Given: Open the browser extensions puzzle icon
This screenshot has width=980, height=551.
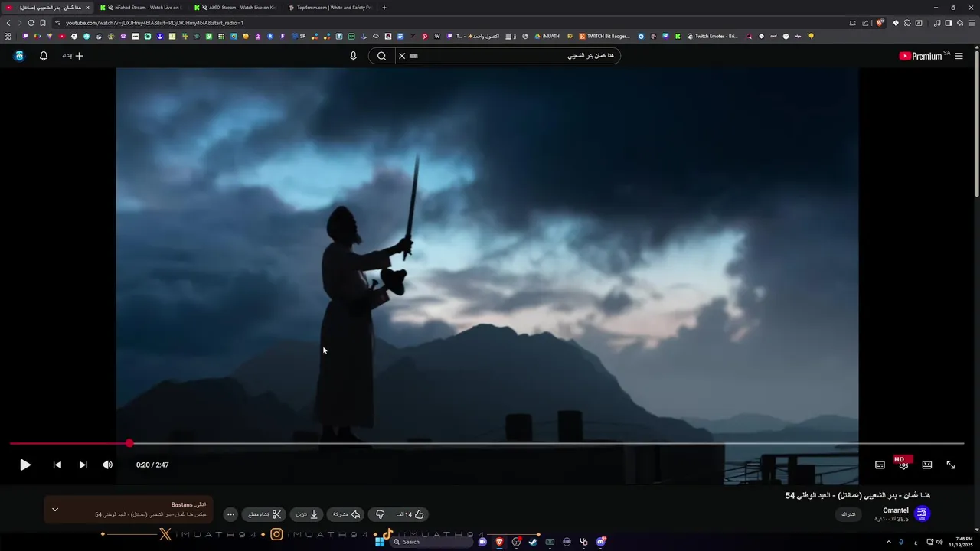Looking at the screenshot, I should [907, 23].
